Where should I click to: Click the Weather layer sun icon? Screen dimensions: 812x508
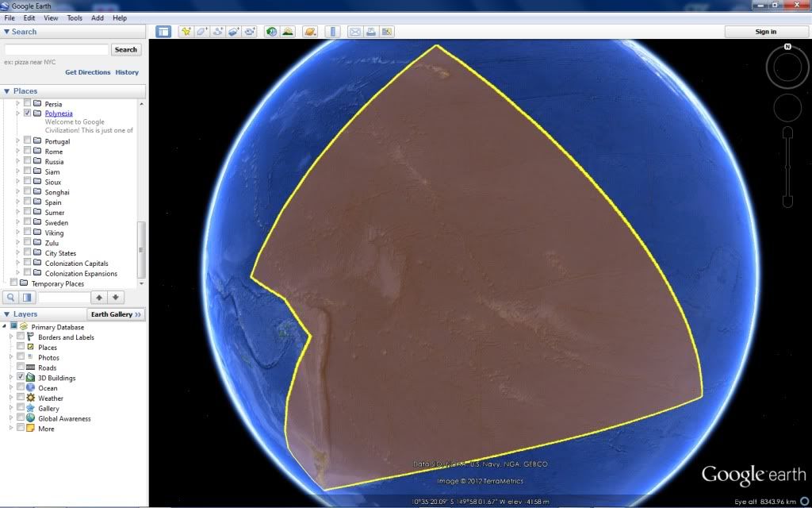point(31,398)
